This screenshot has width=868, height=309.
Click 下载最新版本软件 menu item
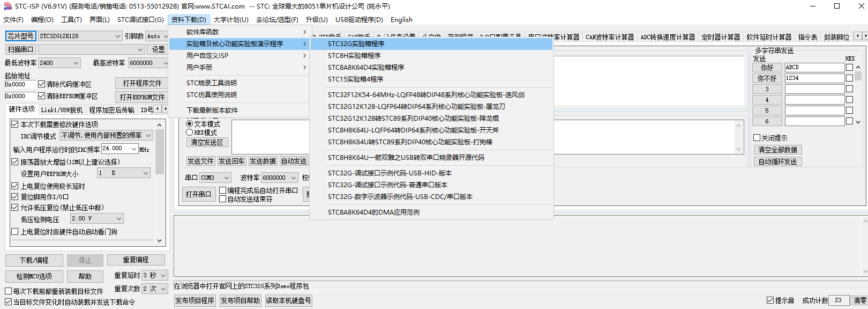pyautogui.click(x=240, y=111)
